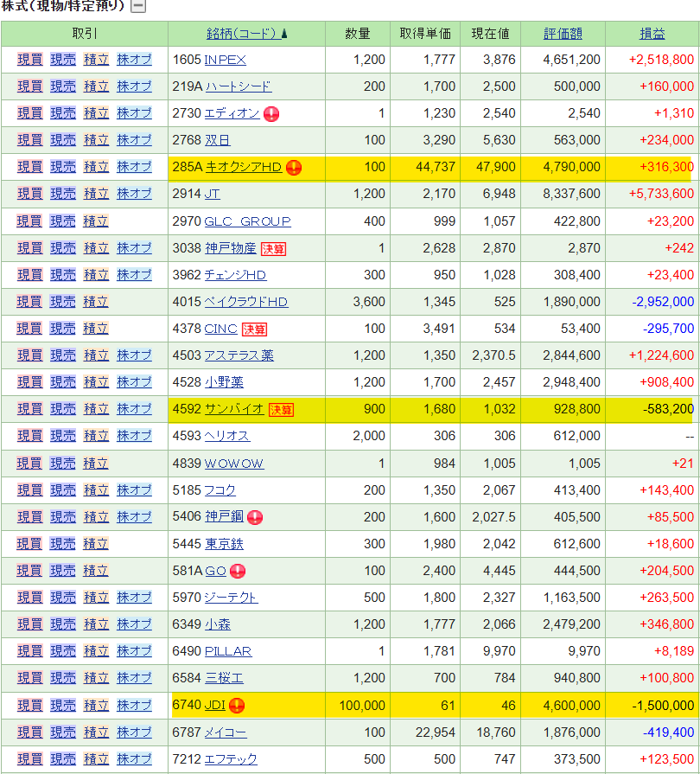The image size is (700, 774).
Task: Click 決算 badge next to 神戸物産
Action: [273, 249]
